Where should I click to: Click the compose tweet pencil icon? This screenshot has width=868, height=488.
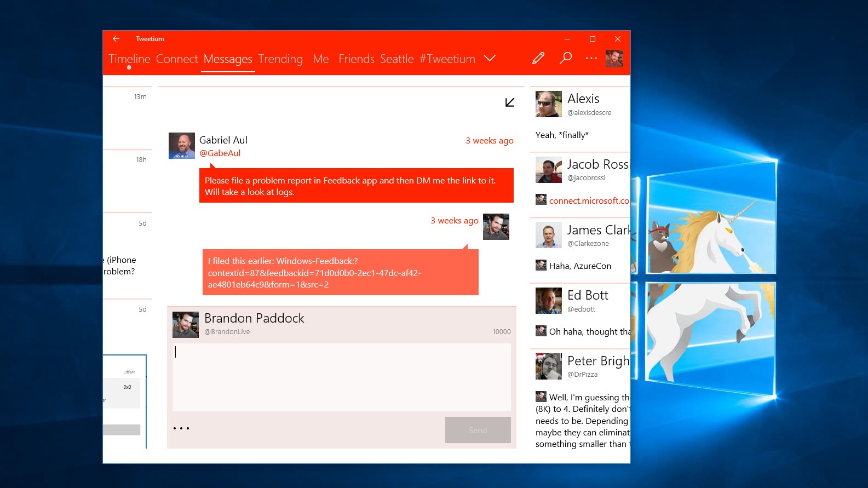538,58
